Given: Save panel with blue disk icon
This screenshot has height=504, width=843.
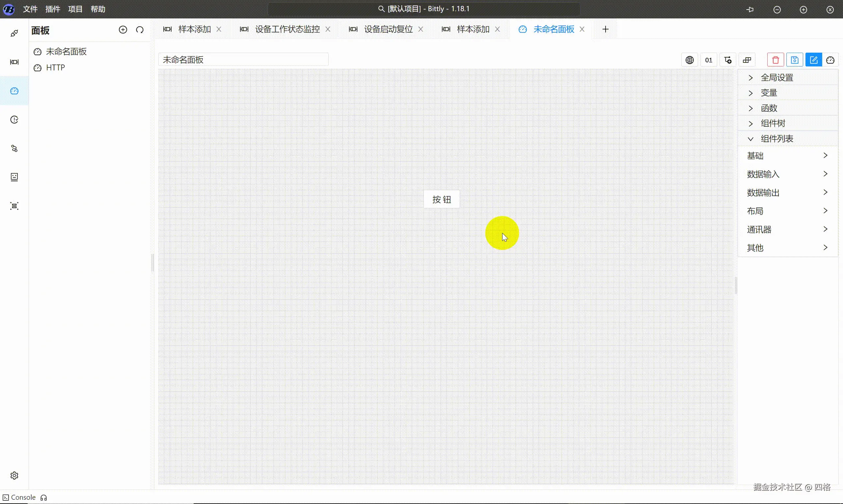Looking at the screenshot, I should point(794,60).
